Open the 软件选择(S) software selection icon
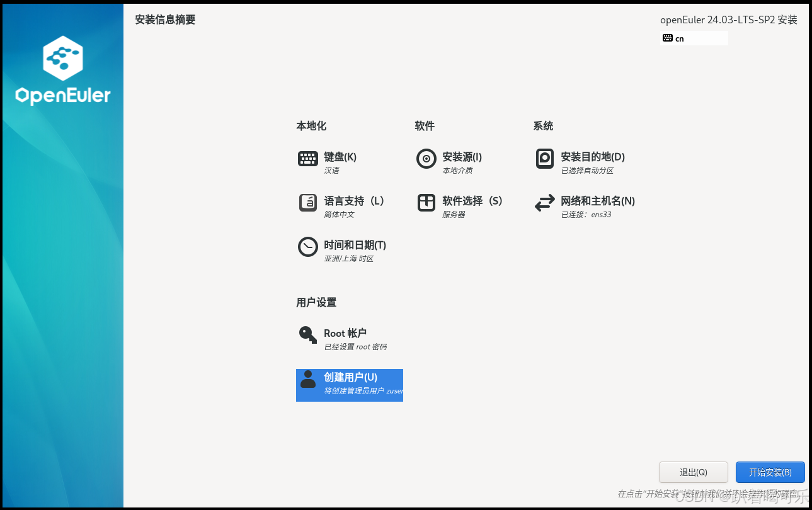This screenshot has width=812, height=510. pos(426,203)
